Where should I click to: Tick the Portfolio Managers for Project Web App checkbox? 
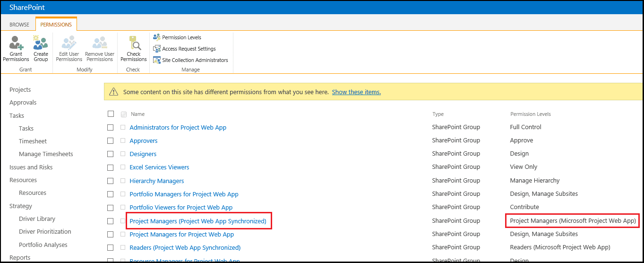pyautogui.click(x=111, y=194)
